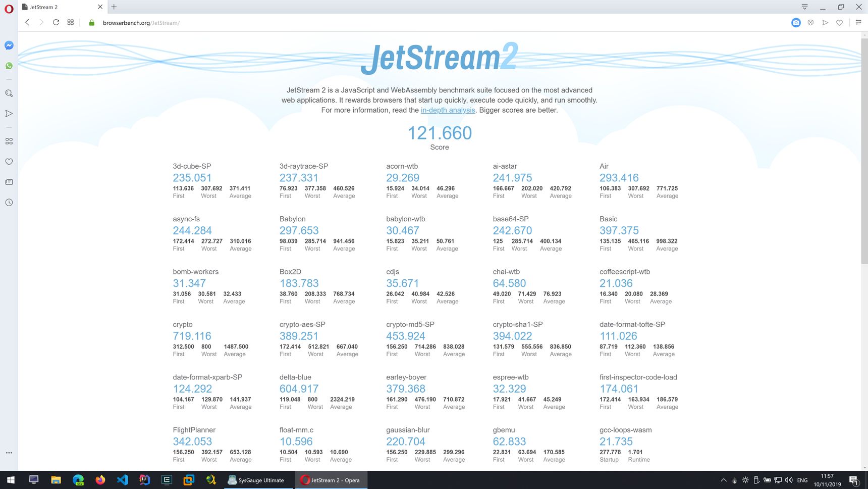The image size is (868, 489).
Task: Open Easy Setup panel
Action: click(858, 22)
